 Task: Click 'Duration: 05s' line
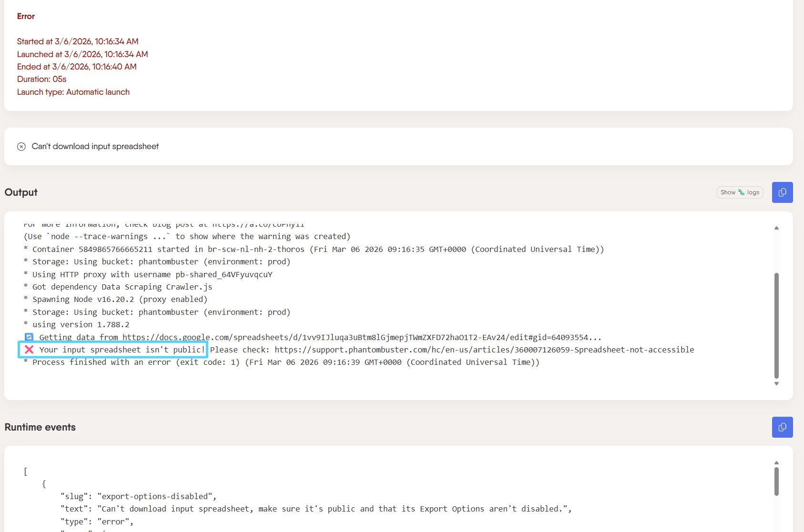(x=41, y=79)
